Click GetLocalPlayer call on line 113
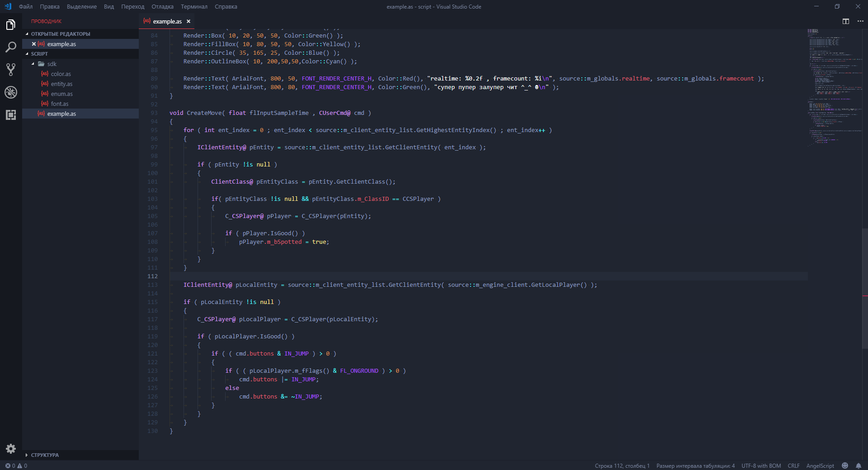Image resolution: width=868 pixels, height=470 pixels. (x=559, y=285)
